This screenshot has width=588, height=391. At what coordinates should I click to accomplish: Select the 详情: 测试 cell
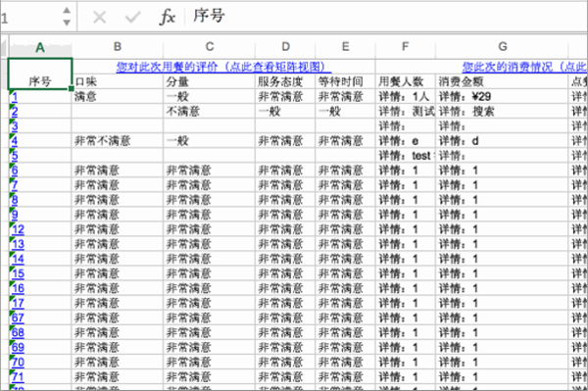pyautogui.click(x=406, y=112)
